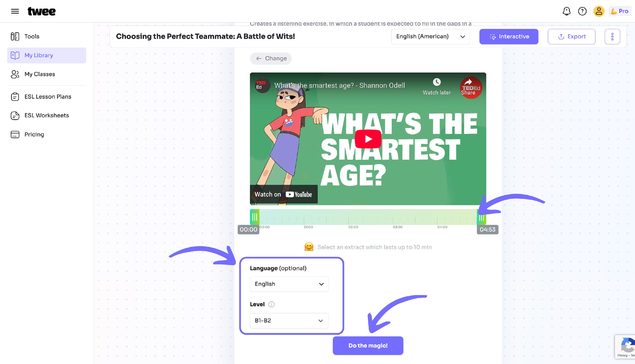
Task: Grab the start trim handle
Action: pyautogui.click(x=254, y=217)
